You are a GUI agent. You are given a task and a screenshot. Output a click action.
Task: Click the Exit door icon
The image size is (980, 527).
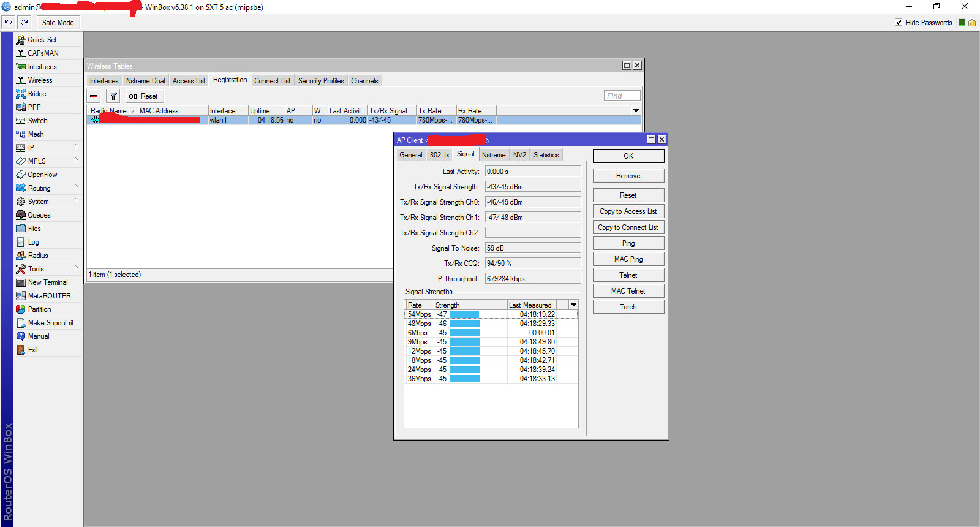21,350
